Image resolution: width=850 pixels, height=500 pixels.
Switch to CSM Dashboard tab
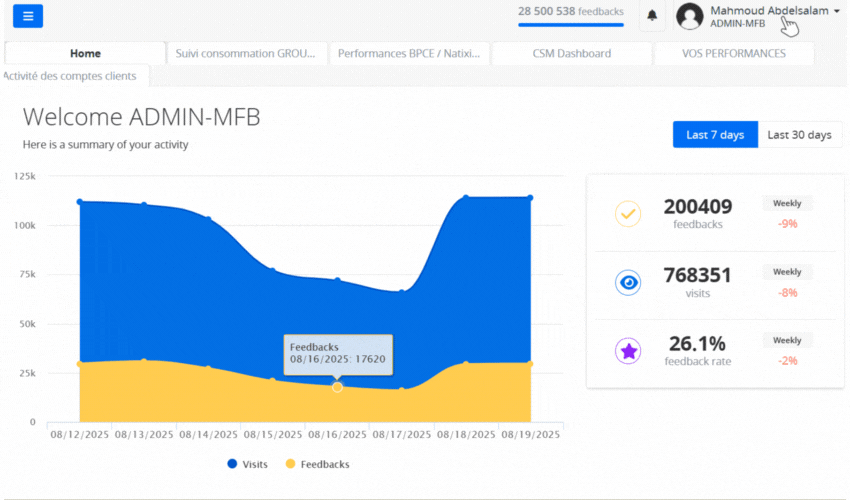pos(572,54)
